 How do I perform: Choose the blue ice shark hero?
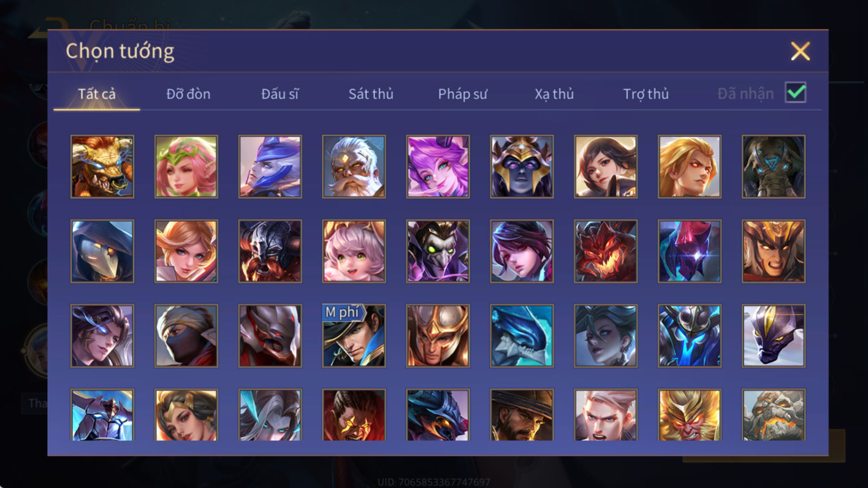pos(522,336)
